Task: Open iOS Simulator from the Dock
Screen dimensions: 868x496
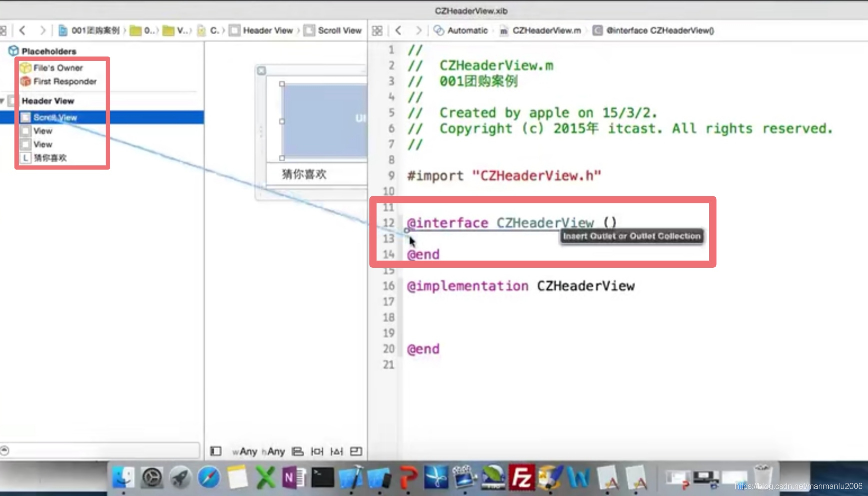Action: click(379, 477)
